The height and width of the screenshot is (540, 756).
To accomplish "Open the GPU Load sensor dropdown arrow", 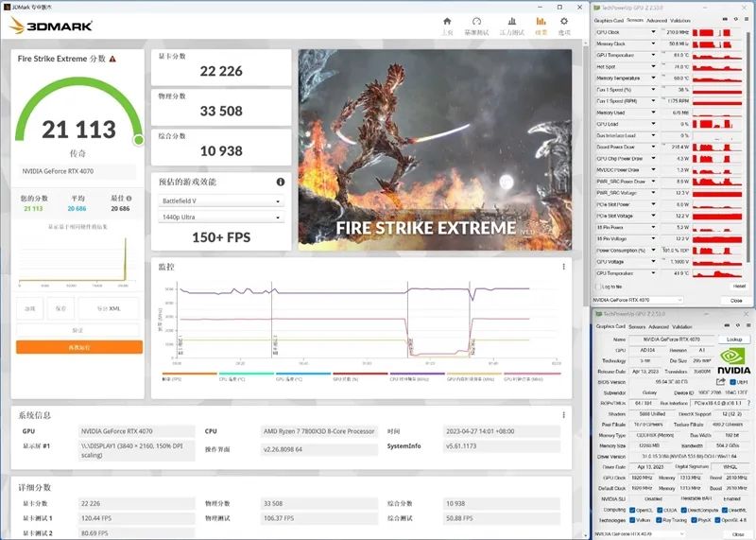I will (653, 124).
